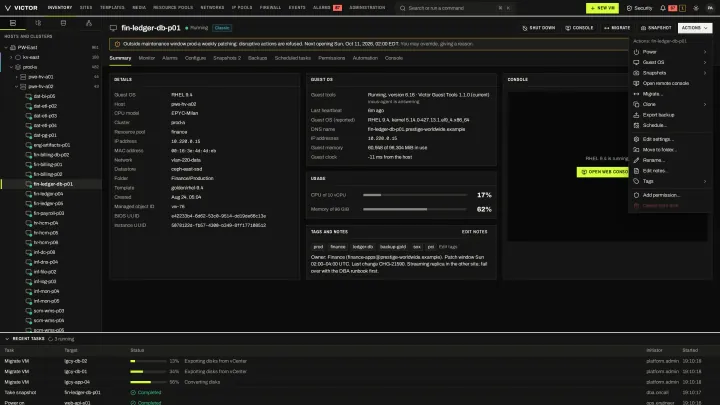
Task: Open the Snapshots 2 tab
Action: click(227, 58)
